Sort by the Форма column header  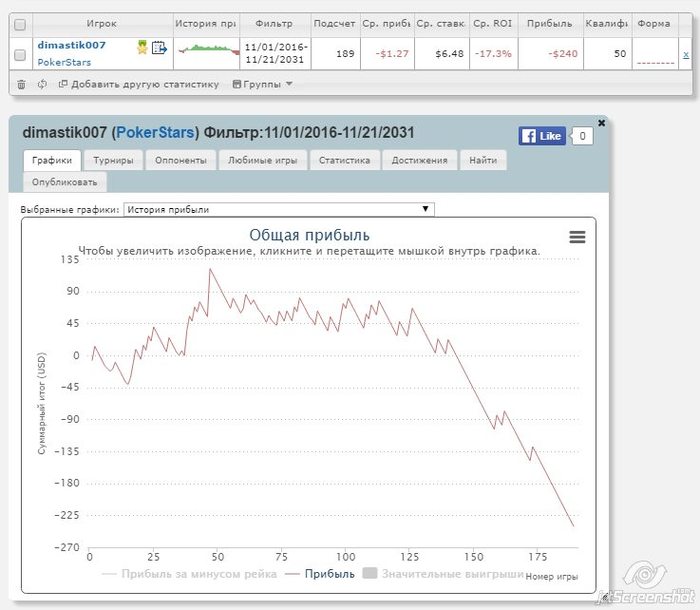coord(654,24)
